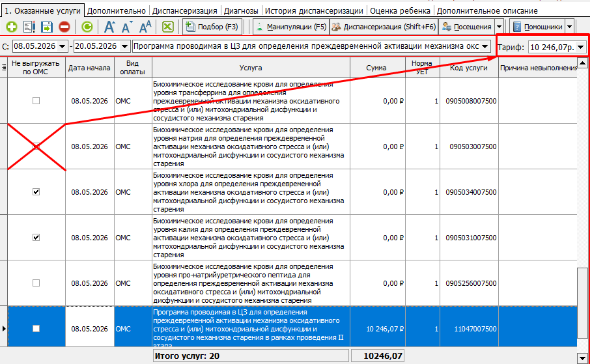Click the red minus delete icon
The image size is (592, 364).
[64, 27]
